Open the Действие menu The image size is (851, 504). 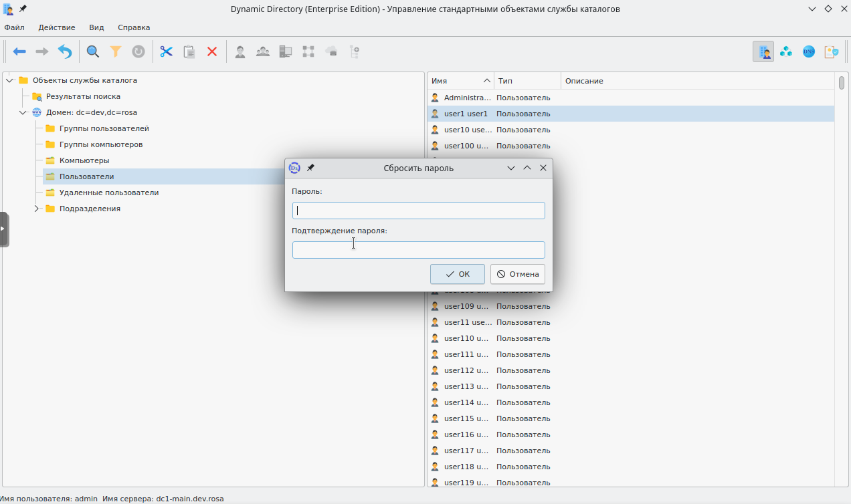(x=57, y=27)
